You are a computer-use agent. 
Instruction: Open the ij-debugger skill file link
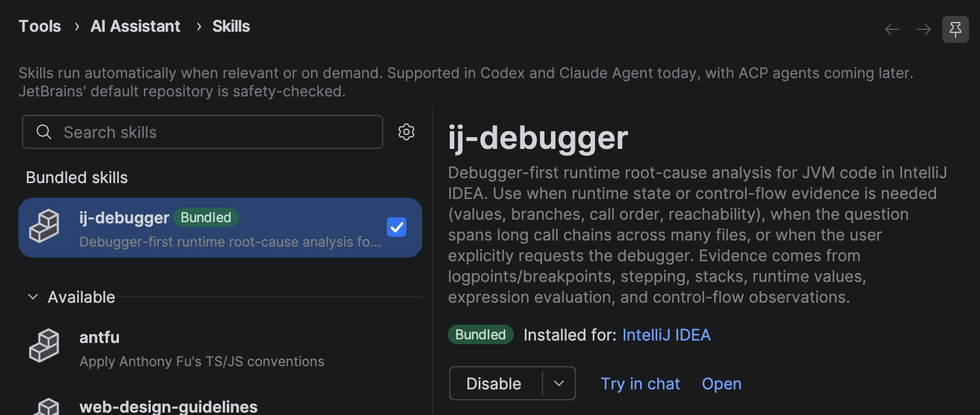coord(722,384)
